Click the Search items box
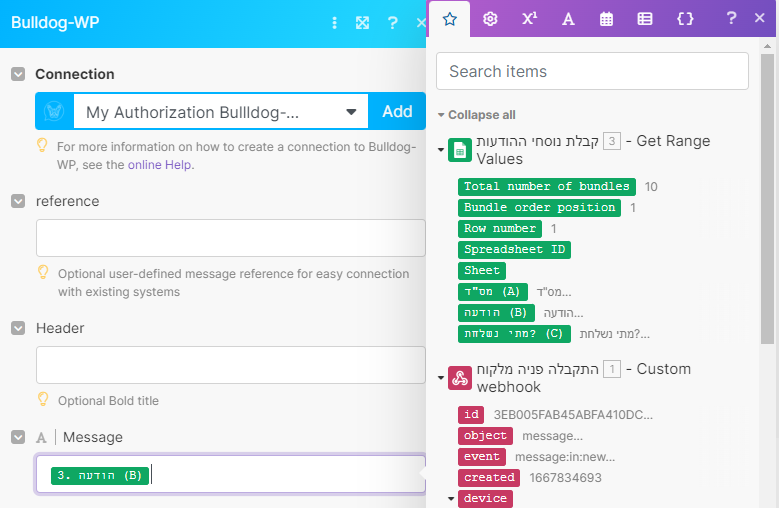Image resolution: width=779 pixels, height=508 pixels. (x=592, y=72)
